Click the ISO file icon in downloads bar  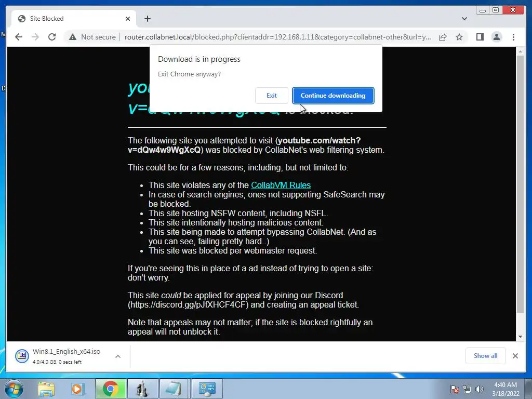[x=22, y=355]
